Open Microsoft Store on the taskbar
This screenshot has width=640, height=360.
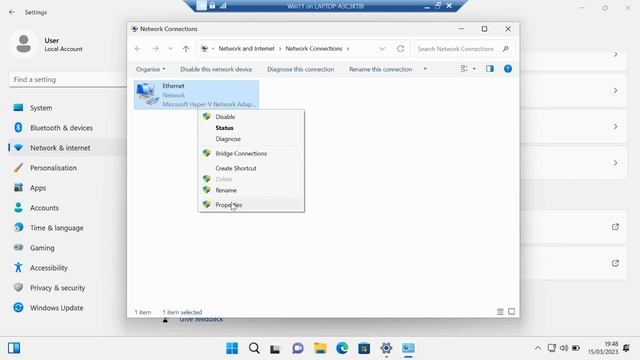coord(364,348)
